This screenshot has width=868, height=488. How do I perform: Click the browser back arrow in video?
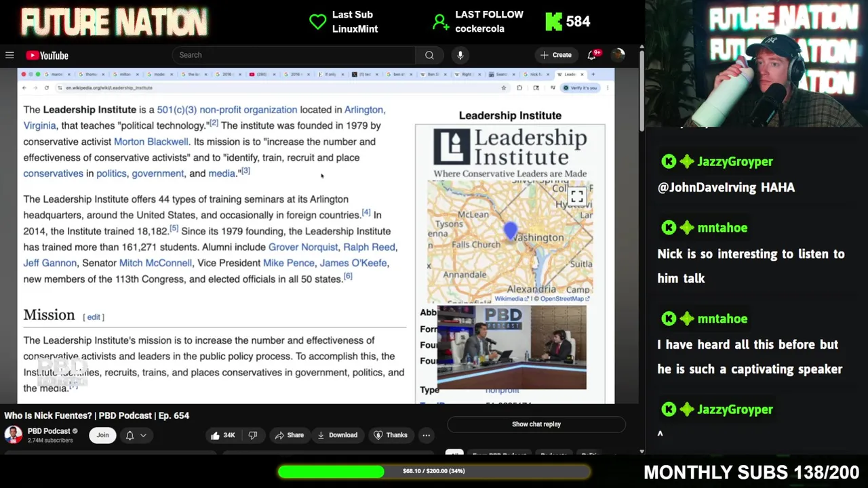tap(24, 88)
